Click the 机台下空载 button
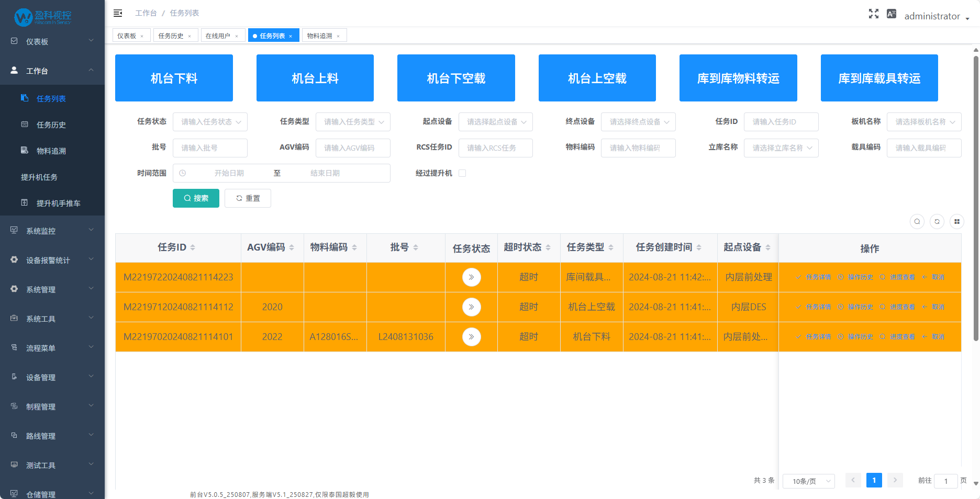980x499 pixels. [456, 78]
